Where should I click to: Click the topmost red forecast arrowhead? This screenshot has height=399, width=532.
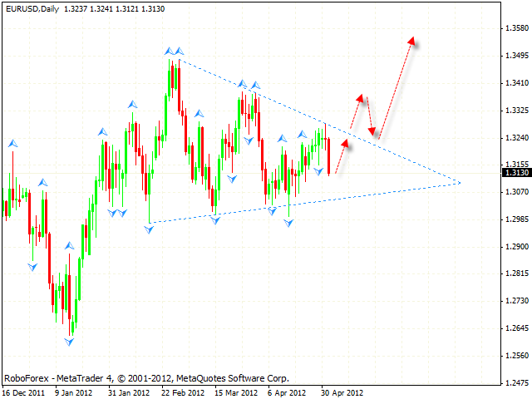point(411,41)
